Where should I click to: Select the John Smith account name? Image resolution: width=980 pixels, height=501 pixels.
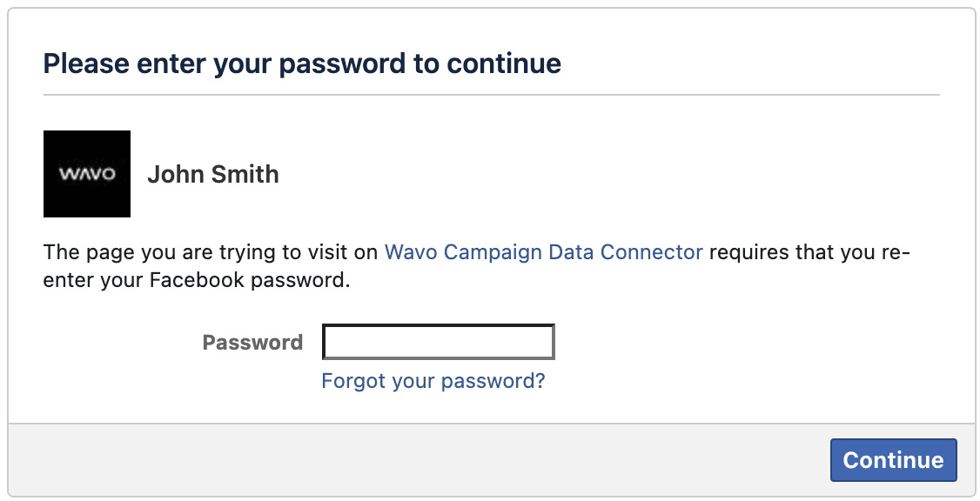[213, 174]
